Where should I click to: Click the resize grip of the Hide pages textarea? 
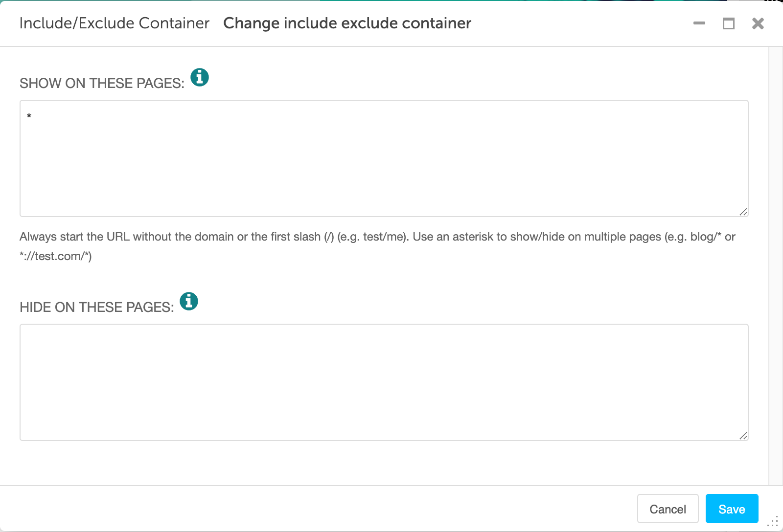point(743,436)
